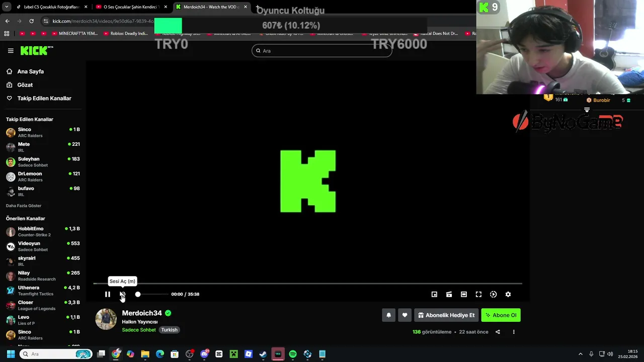Open Discord from the taskbar
Image resolution: width=644 pixels, height=362 pixels.
coord(204,354)
